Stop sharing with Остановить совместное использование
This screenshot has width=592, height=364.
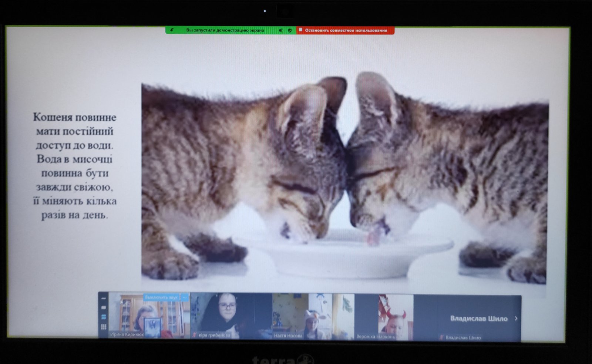[345, 30]
